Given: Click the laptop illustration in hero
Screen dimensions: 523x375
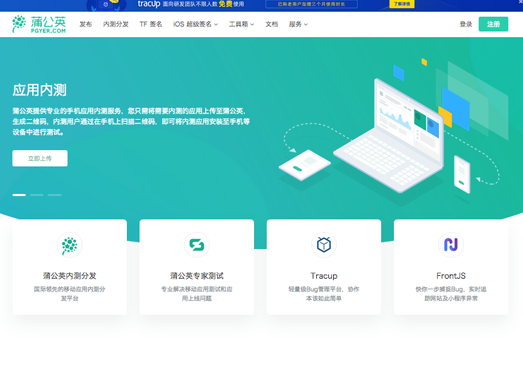Looking at the screenshot, I should tap(389, 135).
